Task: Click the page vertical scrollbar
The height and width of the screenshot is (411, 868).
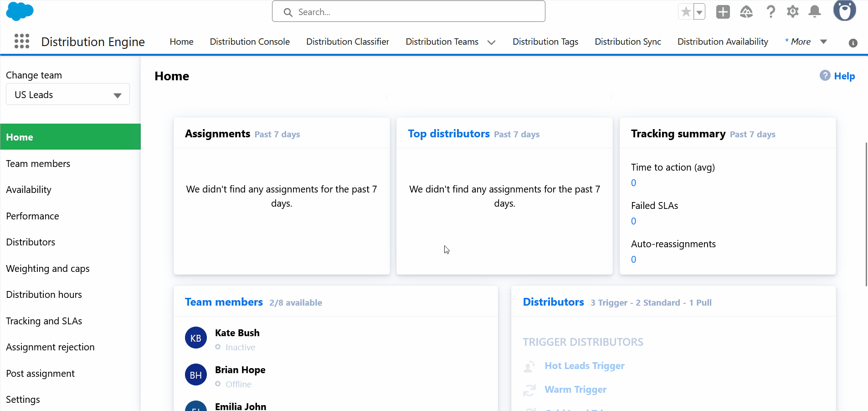Action: click(x=866, y=214)
